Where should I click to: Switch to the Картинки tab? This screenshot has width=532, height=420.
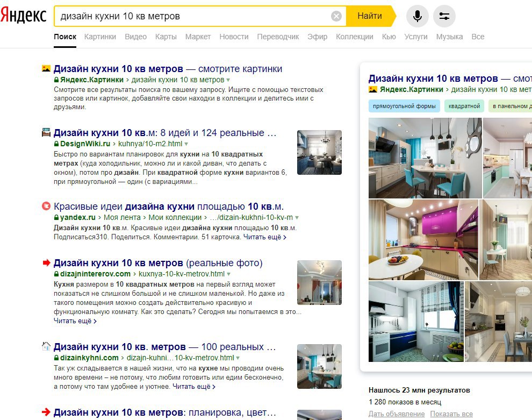[100, 37]
